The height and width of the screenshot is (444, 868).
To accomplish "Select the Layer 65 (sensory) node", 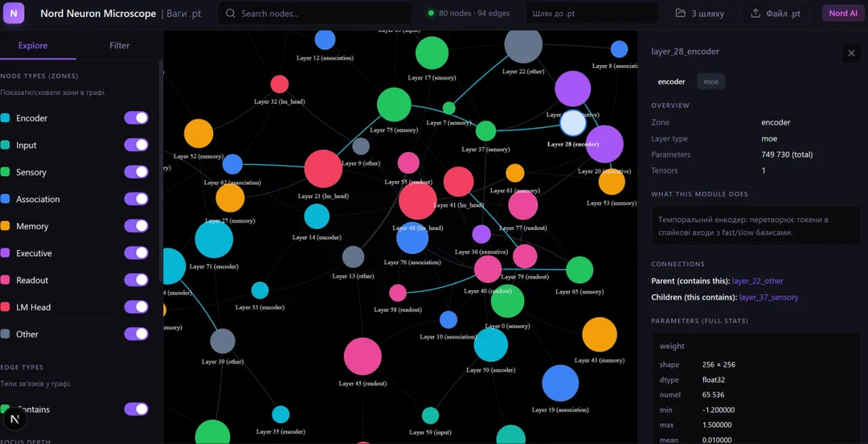I will click(579, 270).
